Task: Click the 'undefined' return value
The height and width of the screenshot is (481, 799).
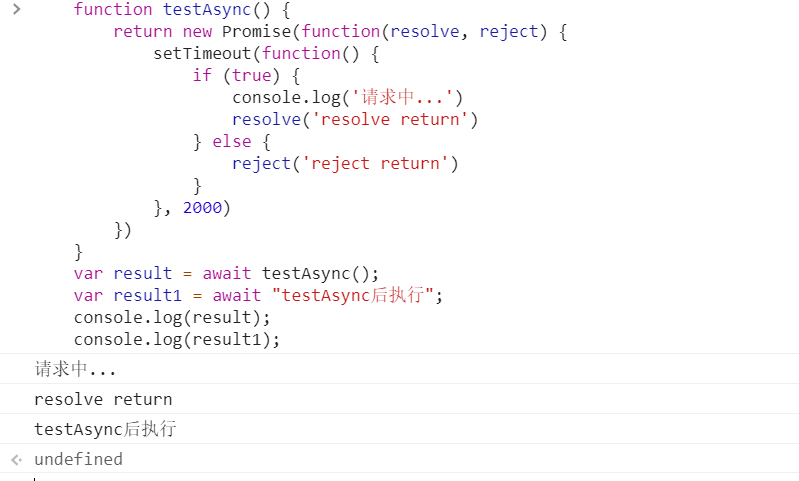Action: pyautogui.click(x=78, y=459)
